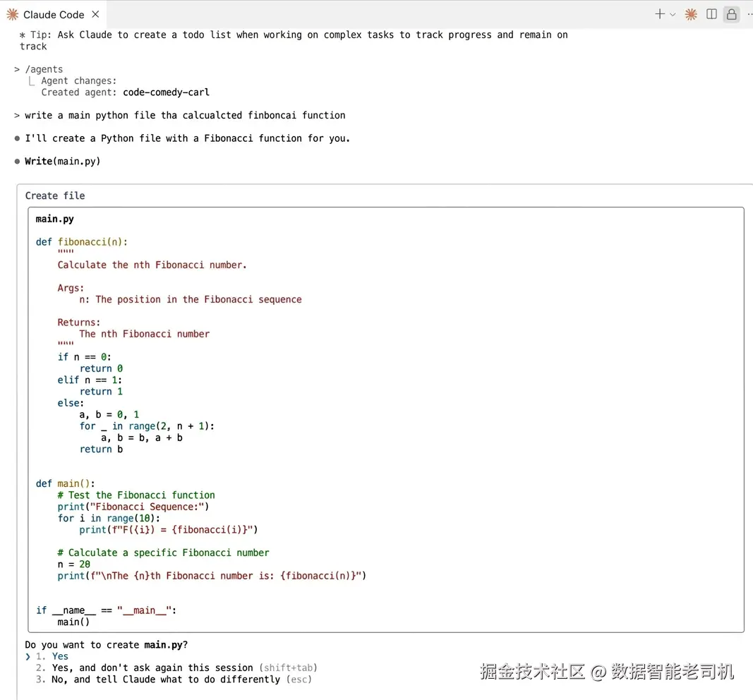Viewport: 753px width, 700px height.
Task: Click the user prompt about finboncai function
Action: tap(184, 115)
